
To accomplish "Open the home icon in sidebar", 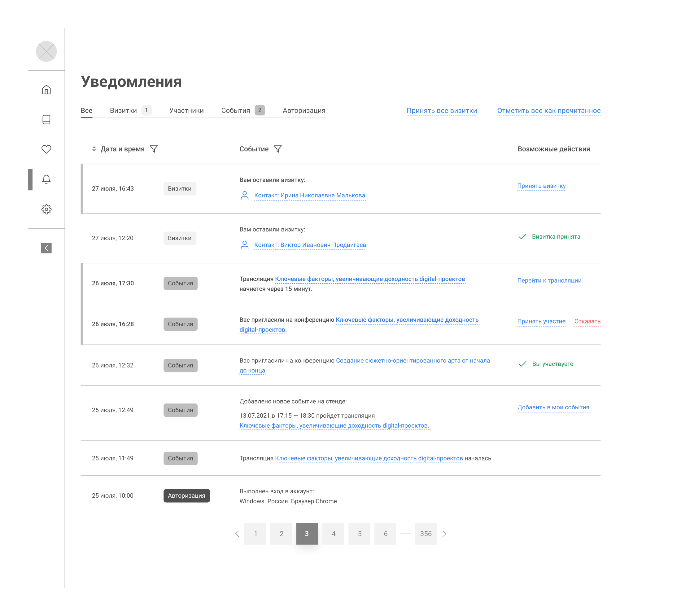I will [46, 90].
